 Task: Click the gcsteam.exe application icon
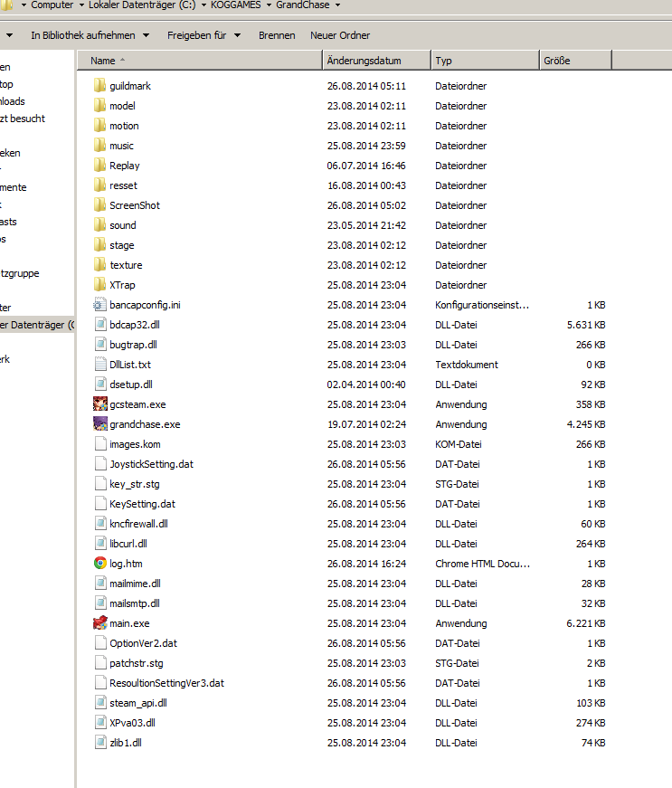[100, 404]
